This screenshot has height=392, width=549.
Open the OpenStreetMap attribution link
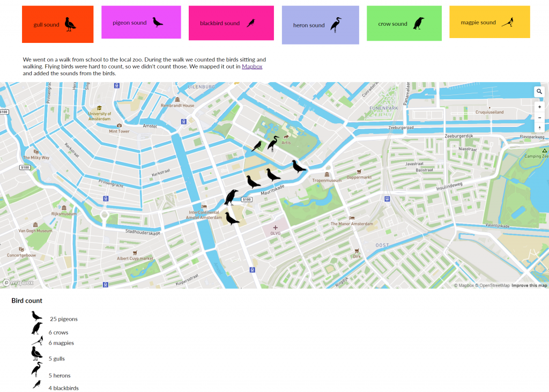coord(492,285)
